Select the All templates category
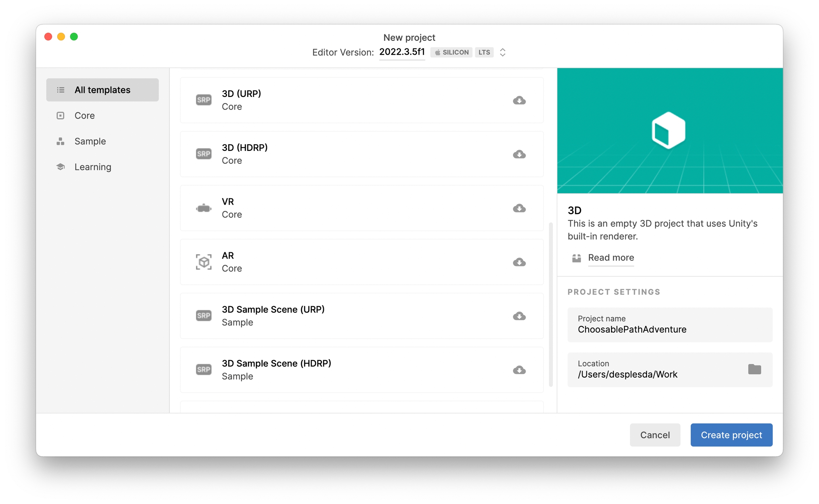The height and width of the screenshot is (504, 819). (x=102, y=90)
